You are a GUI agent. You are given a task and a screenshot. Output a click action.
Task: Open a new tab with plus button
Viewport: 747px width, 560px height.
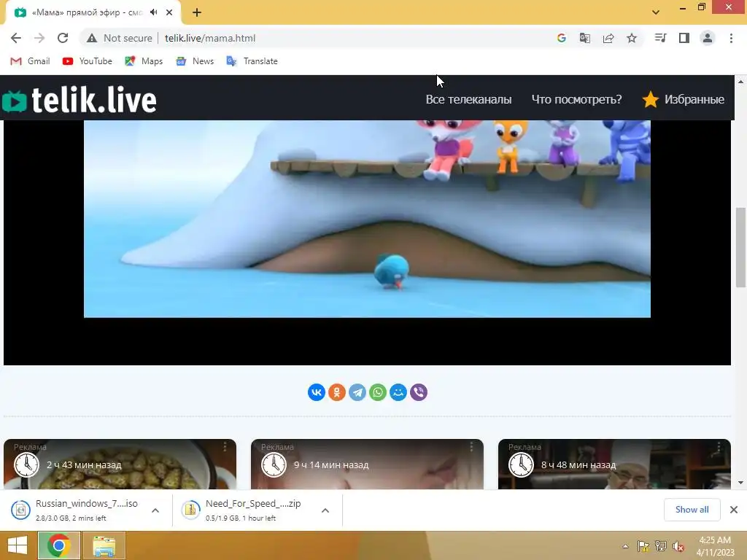197,12
